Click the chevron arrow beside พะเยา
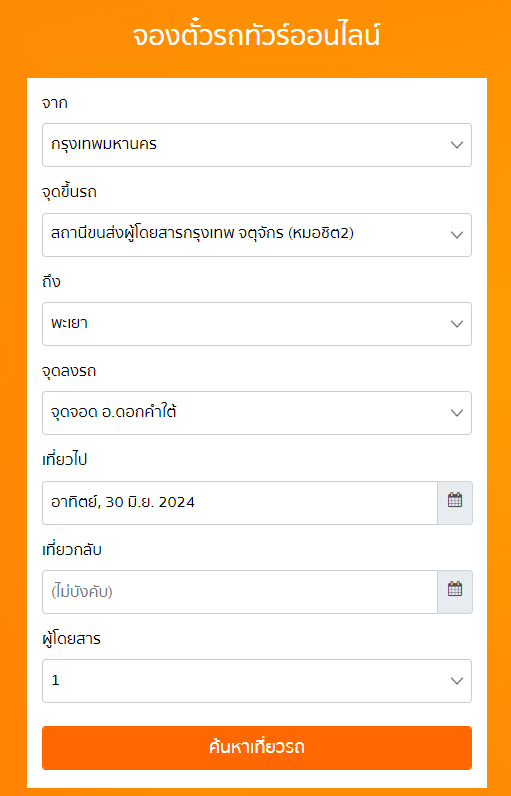This screenshot has width=511, height=796. [457, 324]
